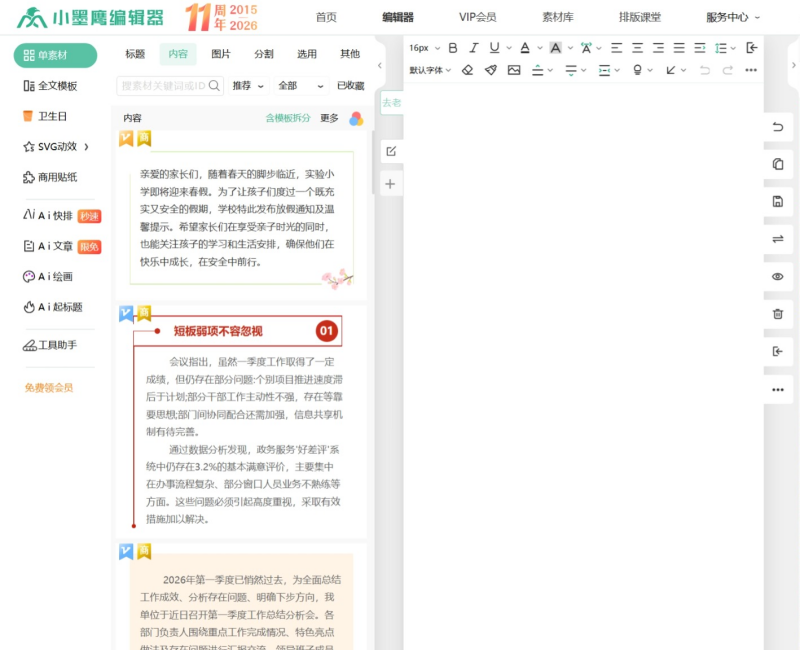
Task: Toggle bold formatting in editor toolbar
Action: point(453,48)
